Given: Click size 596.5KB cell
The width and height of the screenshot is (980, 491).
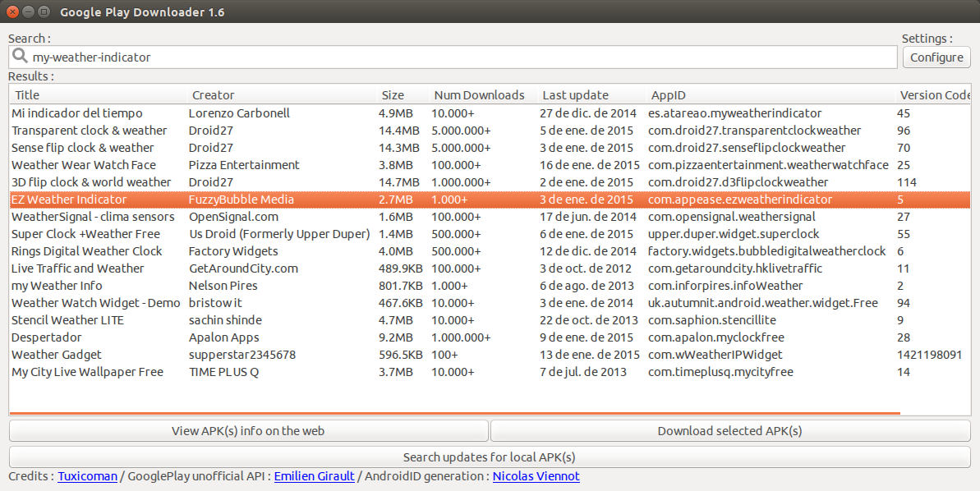Looking at the screenshot, I should coord(401,355).
